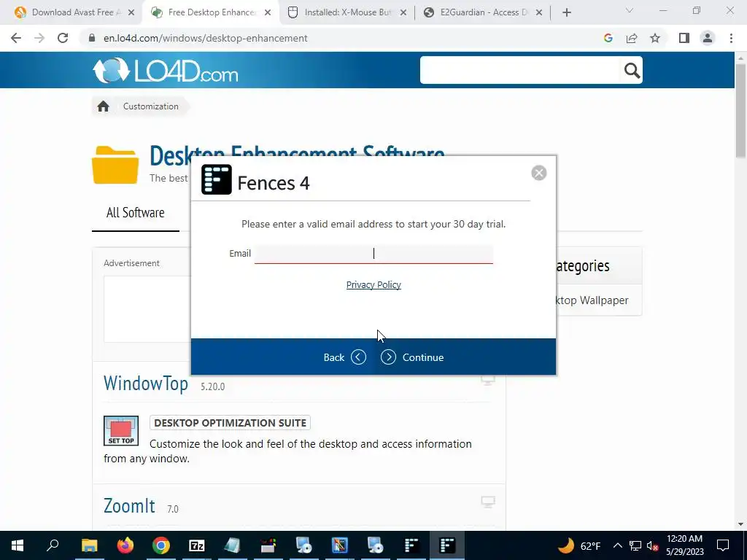This screenshot has height=560, width=747.
Task: Open the Windows Start menu
Action: click(18, 545)
